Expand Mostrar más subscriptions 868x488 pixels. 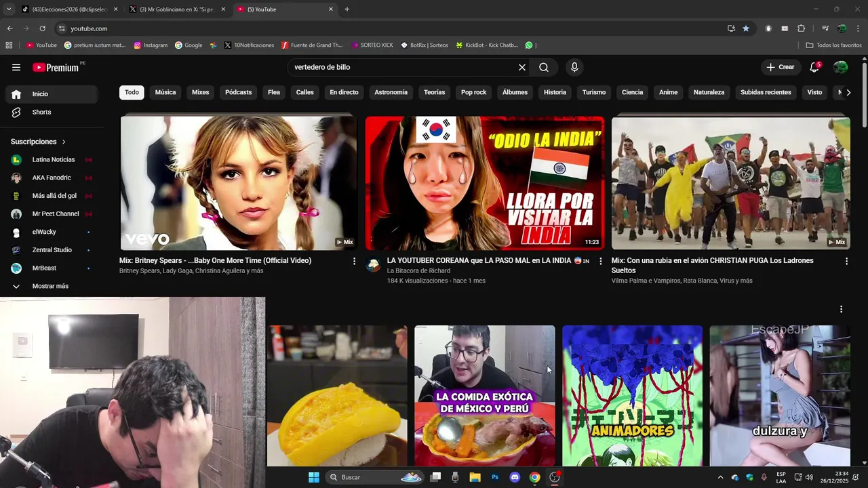pyautogui.click(x=51, y=286)
